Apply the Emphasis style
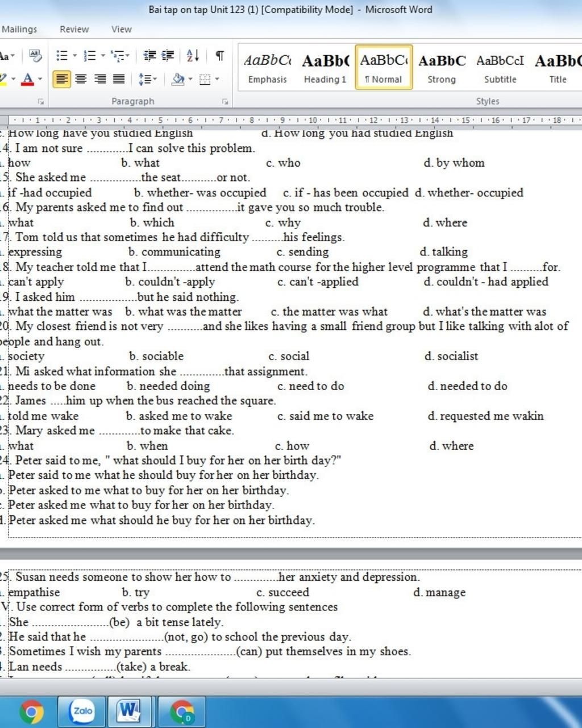This screenshot has width=582, height=728. pos(267,68)
